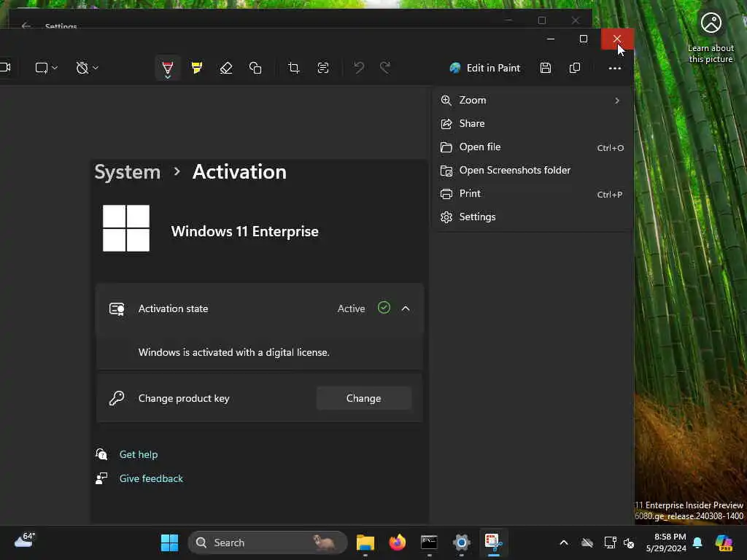
Task: Launch Copilot preview from taskbar
Action: 724,542
